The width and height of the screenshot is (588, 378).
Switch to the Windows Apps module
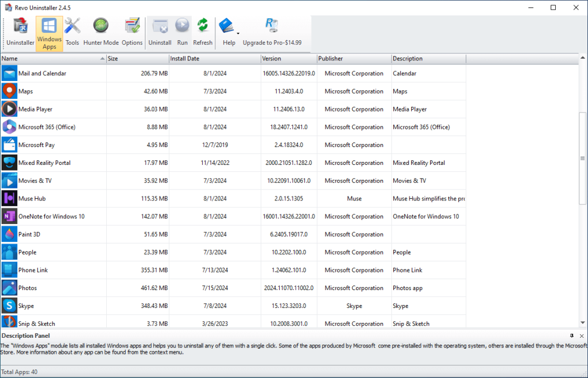click(x=49, y=32)
